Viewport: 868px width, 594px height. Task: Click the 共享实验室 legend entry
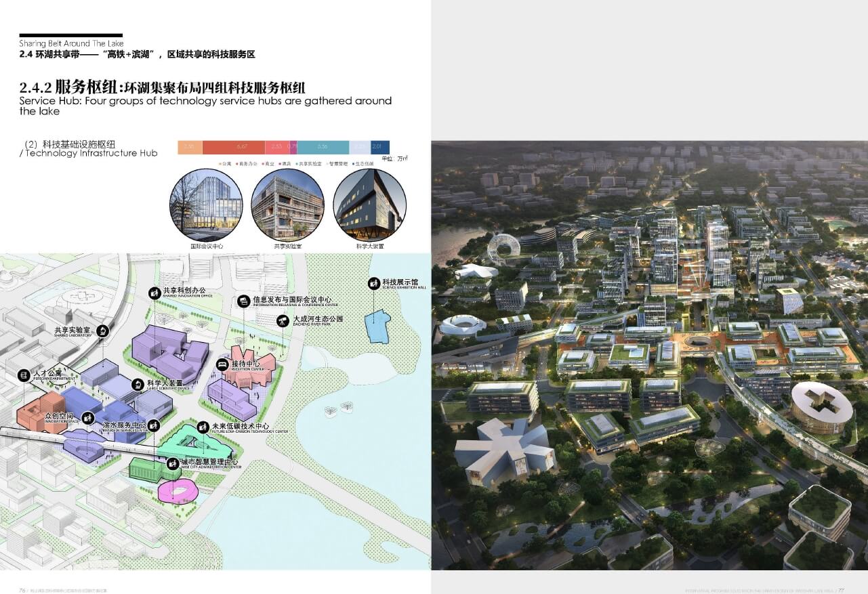(309, 163)
